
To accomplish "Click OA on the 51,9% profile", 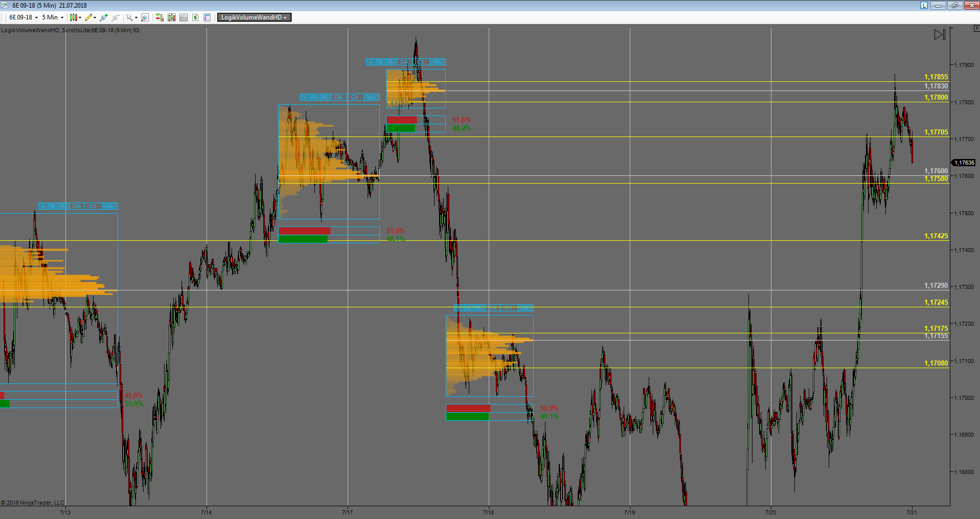I will click(338, 97).
